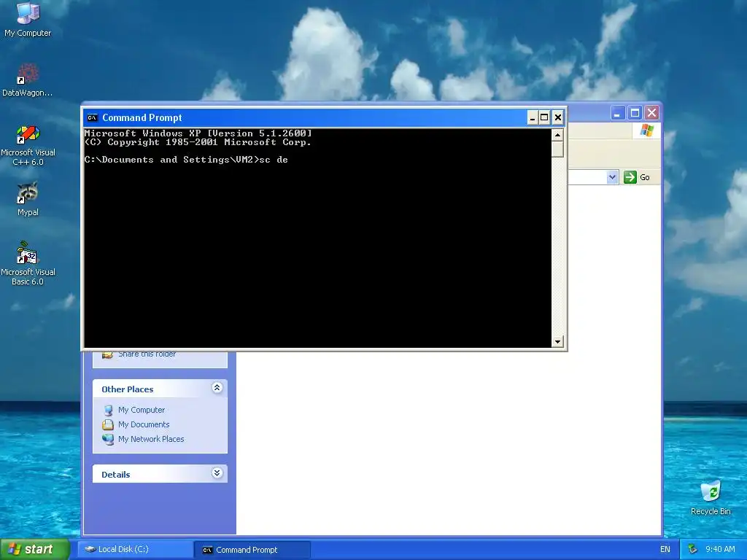Click the Go button label in Explorer
This screenshot has width=747, height=560.
(x=645, y=178)
